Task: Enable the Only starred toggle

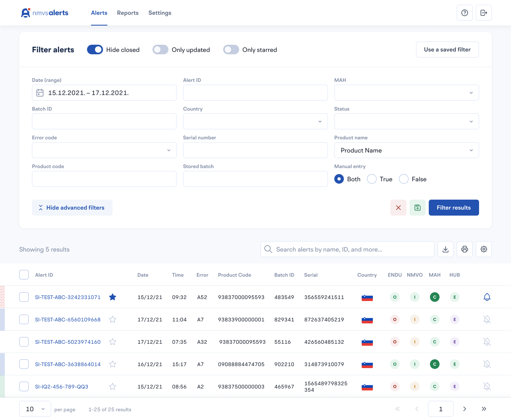Action: (x=231, y=50)
